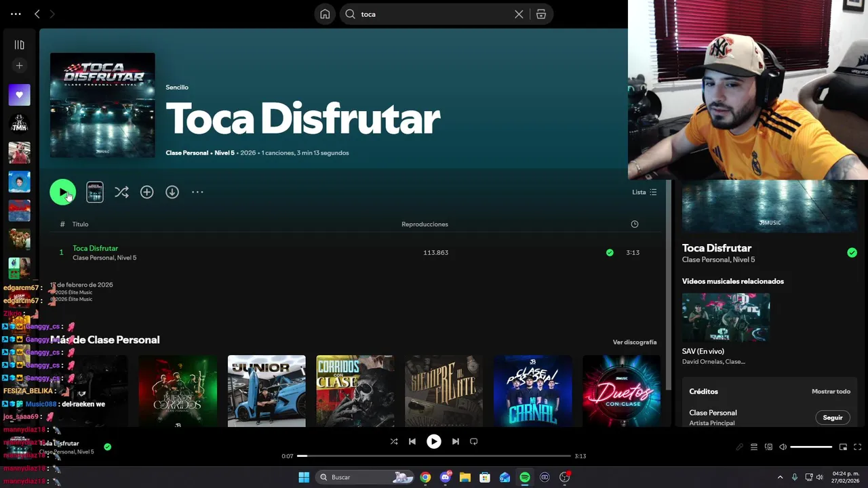Screen dimensions: 868x488
Task: Open Liked Songs purple heart playlist
Action: coord(19,95)
